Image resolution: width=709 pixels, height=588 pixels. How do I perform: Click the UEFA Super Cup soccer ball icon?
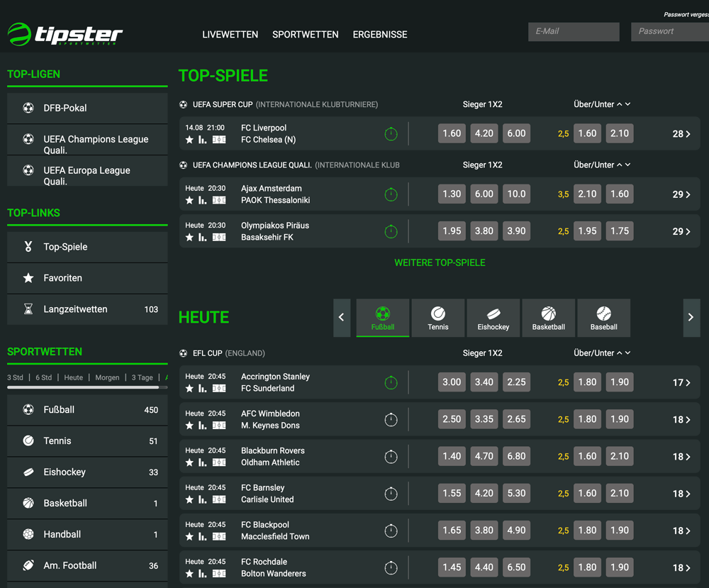(x=183, y=104)
